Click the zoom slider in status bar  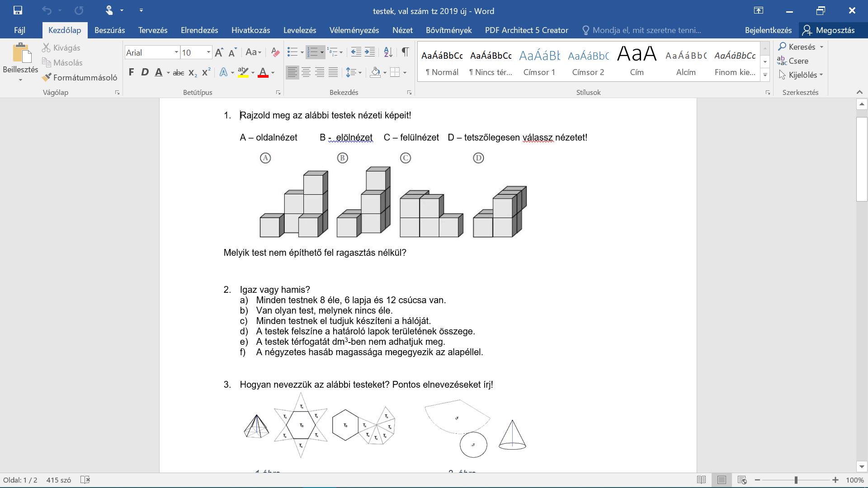click(x=796, y=480)
